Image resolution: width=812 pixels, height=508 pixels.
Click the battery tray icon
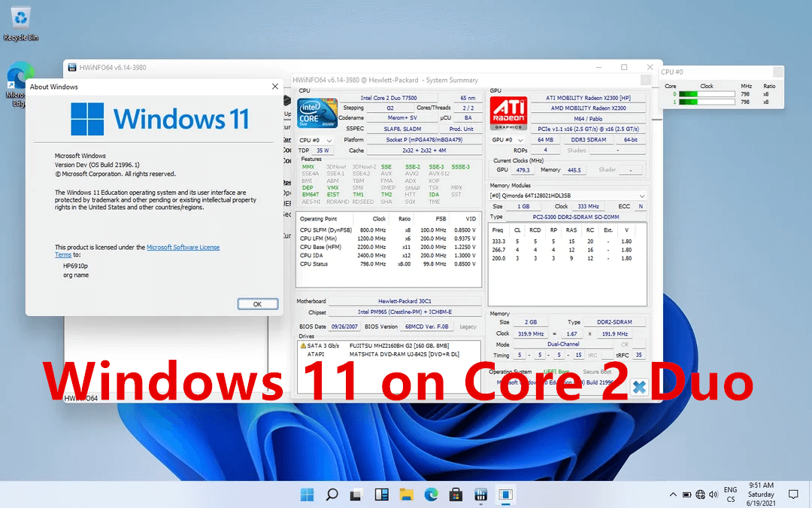pyautogui.click(x=686, y=494)
